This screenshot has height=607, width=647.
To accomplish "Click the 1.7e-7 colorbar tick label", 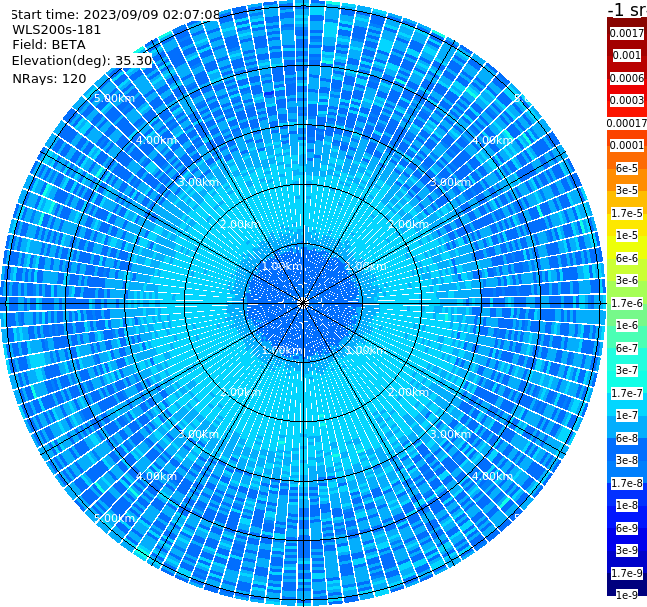I will pos(627,393).
